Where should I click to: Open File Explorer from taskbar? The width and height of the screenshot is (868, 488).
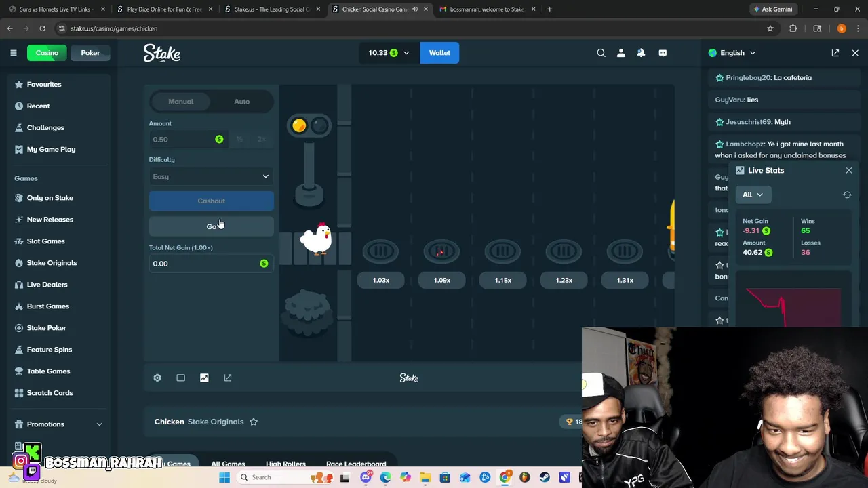(425, 477)
